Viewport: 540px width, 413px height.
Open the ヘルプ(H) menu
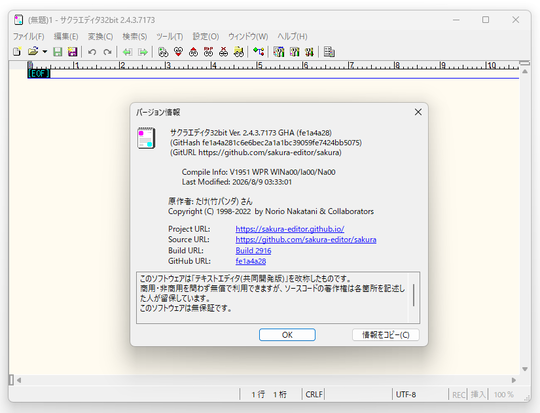(292, 37)
